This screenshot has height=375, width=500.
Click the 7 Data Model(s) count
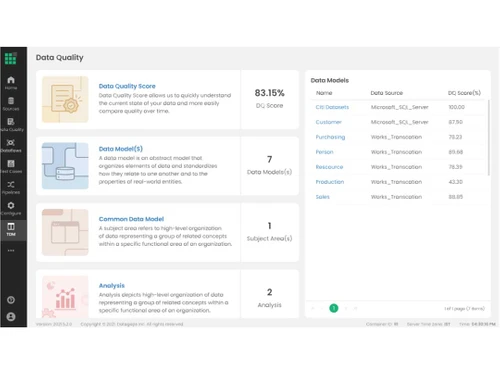coord(269,159)
